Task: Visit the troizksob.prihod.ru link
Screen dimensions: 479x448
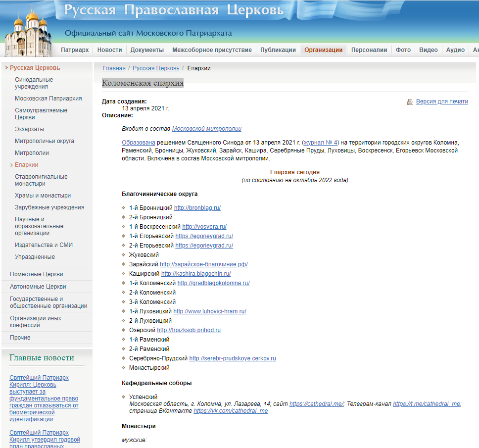Action: coord(189,330)
